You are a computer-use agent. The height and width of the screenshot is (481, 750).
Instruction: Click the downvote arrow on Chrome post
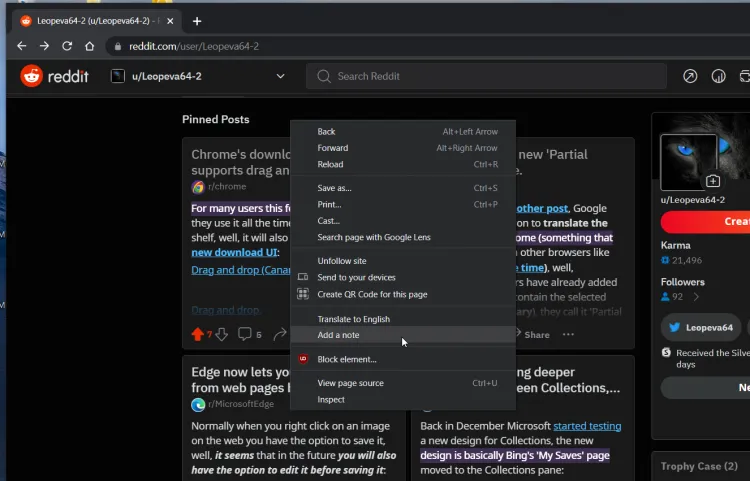pyautogui.click(x=221, y=334)
